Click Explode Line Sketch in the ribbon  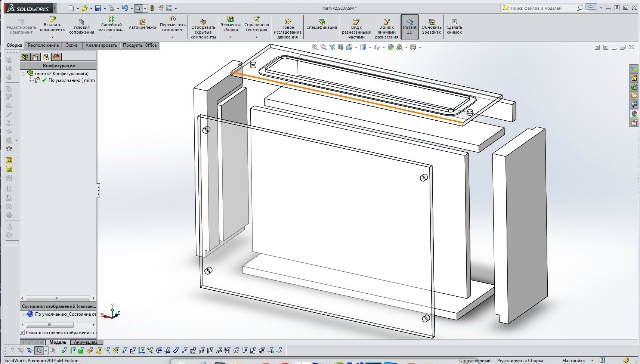(x=387, y=29)
